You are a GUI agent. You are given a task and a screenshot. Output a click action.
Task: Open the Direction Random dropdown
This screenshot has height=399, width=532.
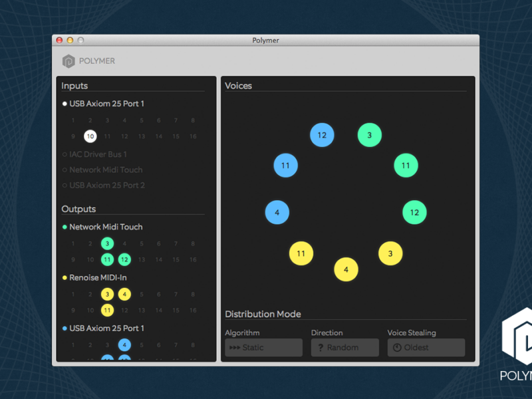point(344,347)
